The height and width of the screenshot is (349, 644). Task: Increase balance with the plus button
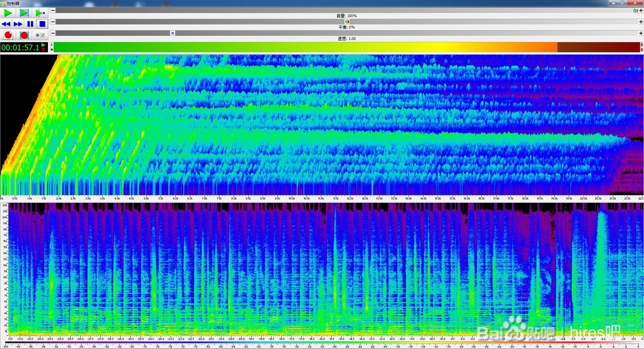tap(641, 22)
